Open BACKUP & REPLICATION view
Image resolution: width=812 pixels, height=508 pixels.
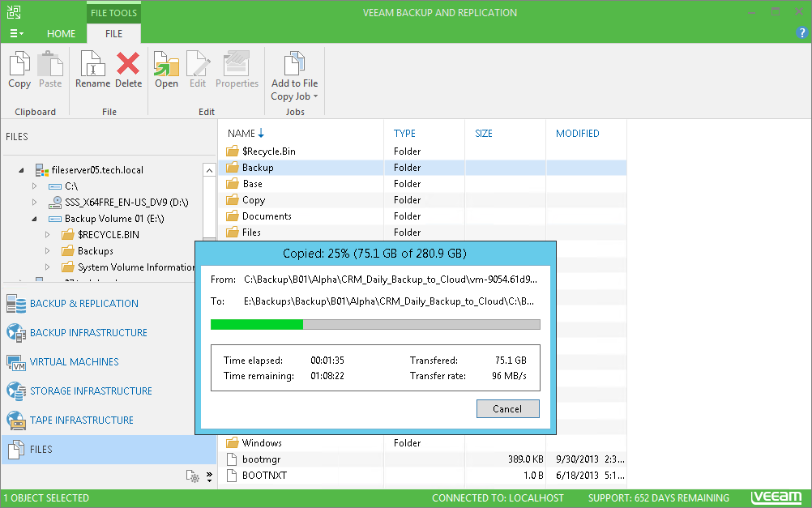84,304
